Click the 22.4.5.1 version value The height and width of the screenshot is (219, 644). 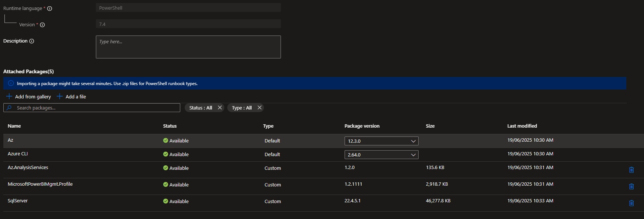pyautogui.click(x=352, y=201)
